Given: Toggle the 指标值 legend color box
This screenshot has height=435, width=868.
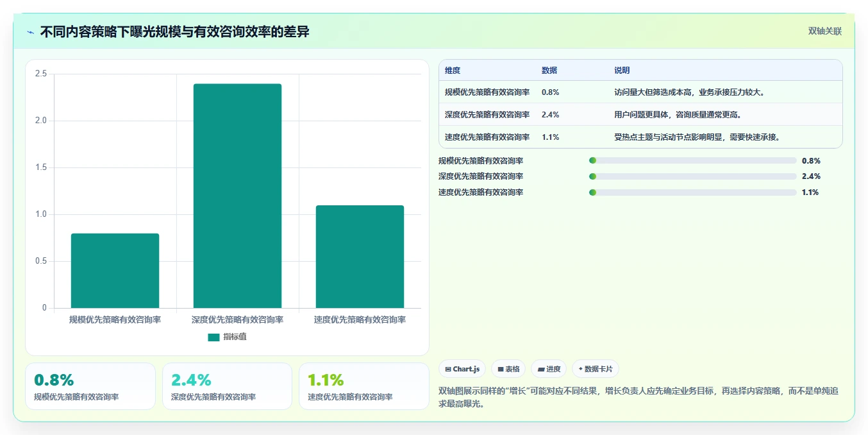Looking at the screenshot, I should pyautogui.click(x=213, y=337).
